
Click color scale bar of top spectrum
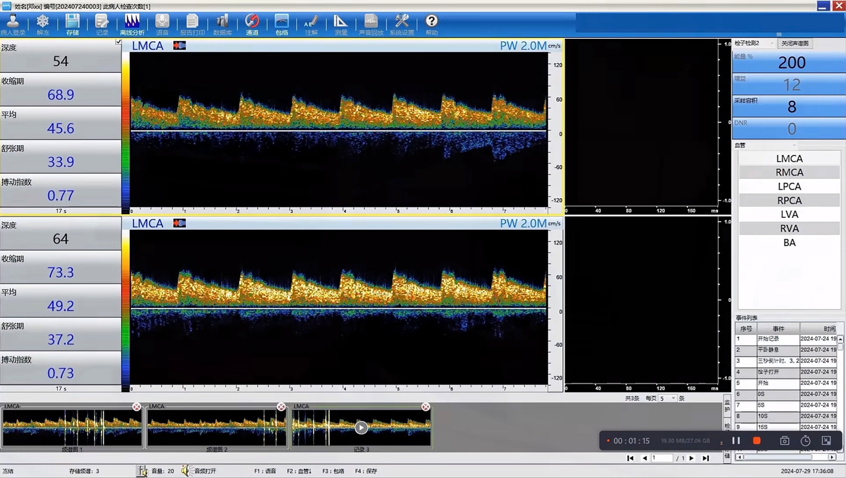click(126, 129)
